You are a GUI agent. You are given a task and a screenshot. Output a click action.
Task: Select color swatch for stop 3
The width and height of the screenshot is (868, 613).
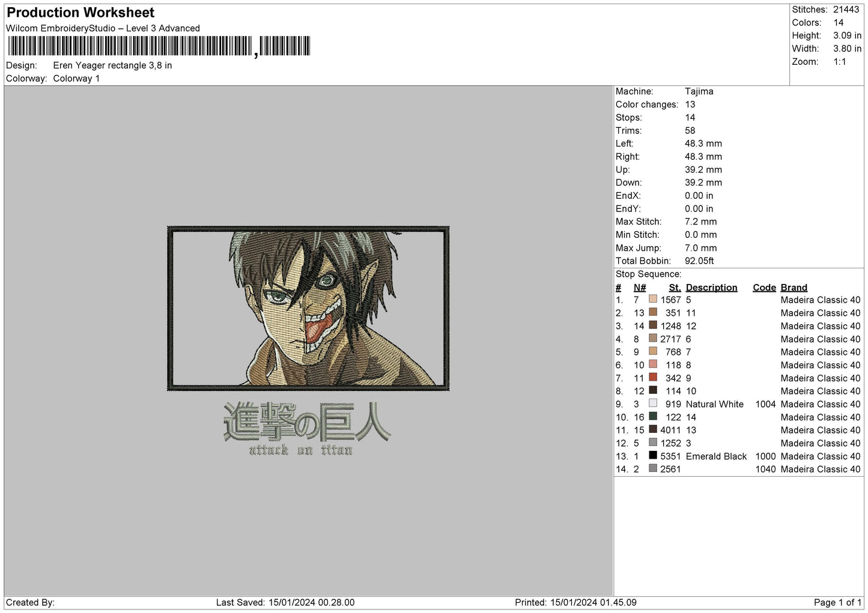pos(653,325)
